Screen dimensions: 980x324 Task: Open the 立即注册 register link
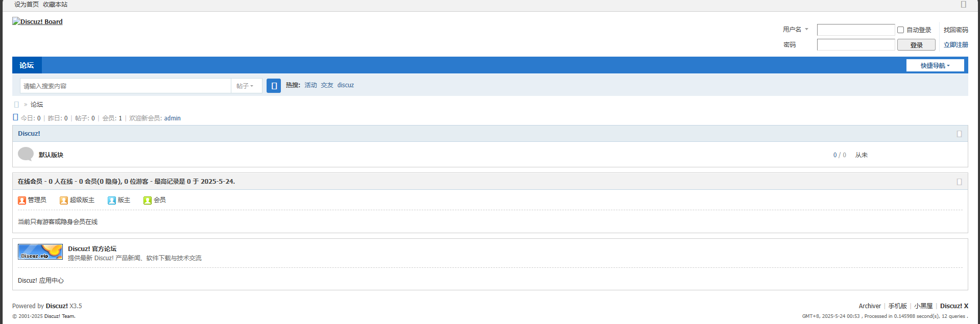955,45
